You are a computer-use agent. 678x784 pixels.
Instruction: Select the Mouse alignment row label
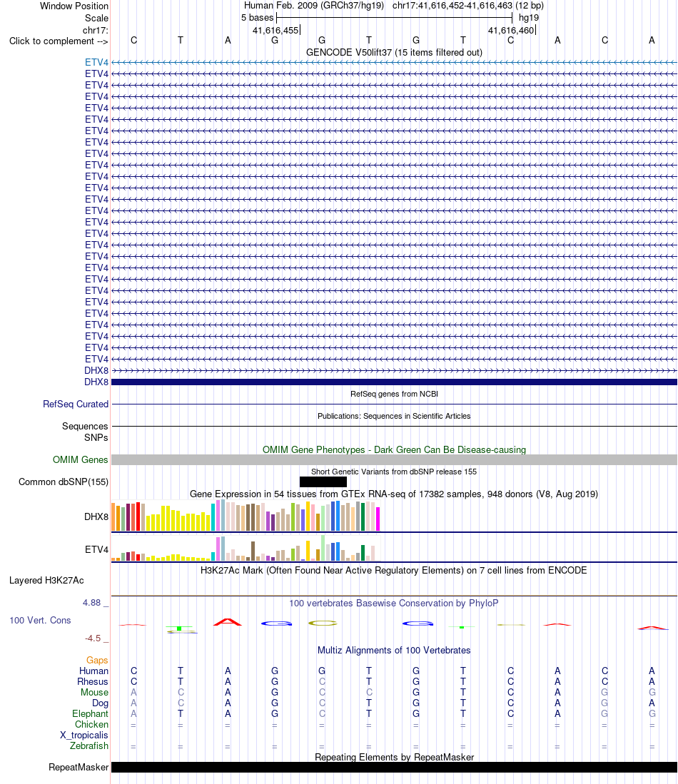(x=95, y=693)
